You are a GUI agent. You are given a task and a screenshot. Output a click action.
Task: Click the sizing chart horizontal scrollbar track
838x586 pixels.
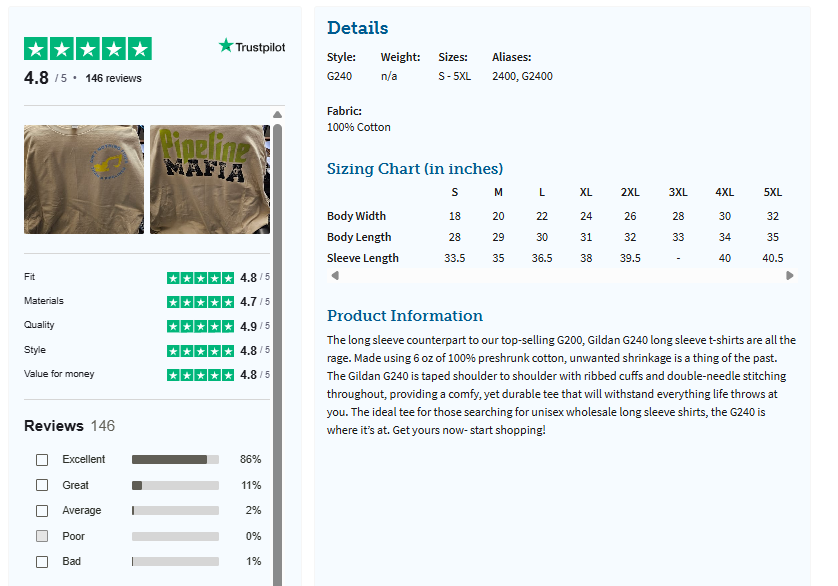pyautogui.click(x=562, y=275)
